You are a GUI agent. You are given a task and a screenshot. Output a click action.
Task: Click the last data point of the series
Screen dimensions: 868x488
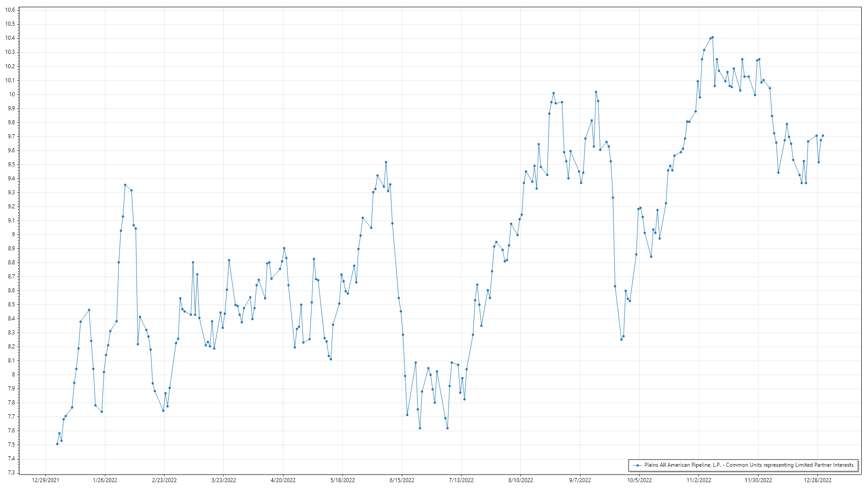(823, 136)
